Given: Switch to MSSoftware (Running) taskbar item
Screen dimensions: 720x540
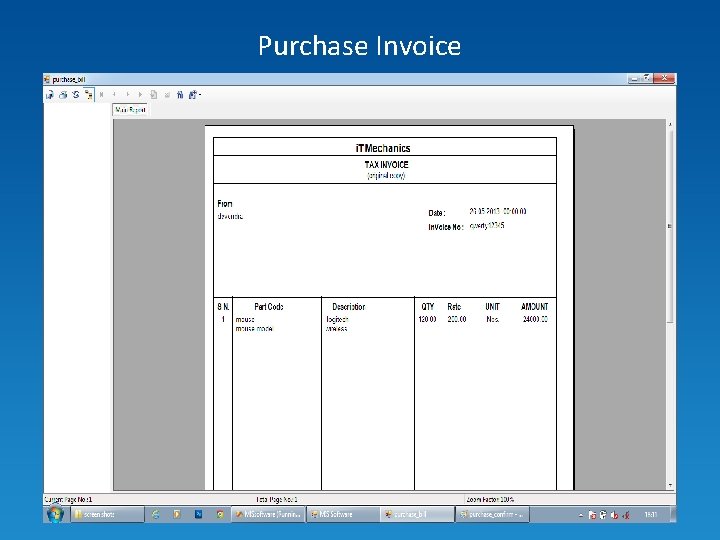Looking at the screenshot, I should (268, 514).
